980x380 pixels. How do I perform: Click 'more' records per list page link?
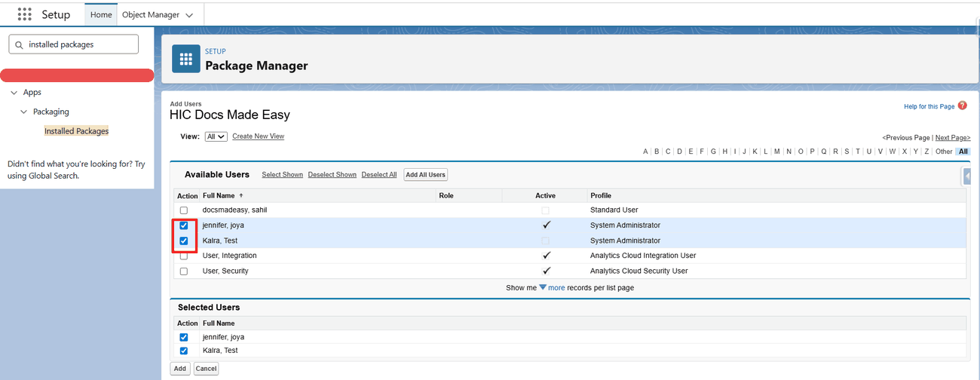[556, 288]
